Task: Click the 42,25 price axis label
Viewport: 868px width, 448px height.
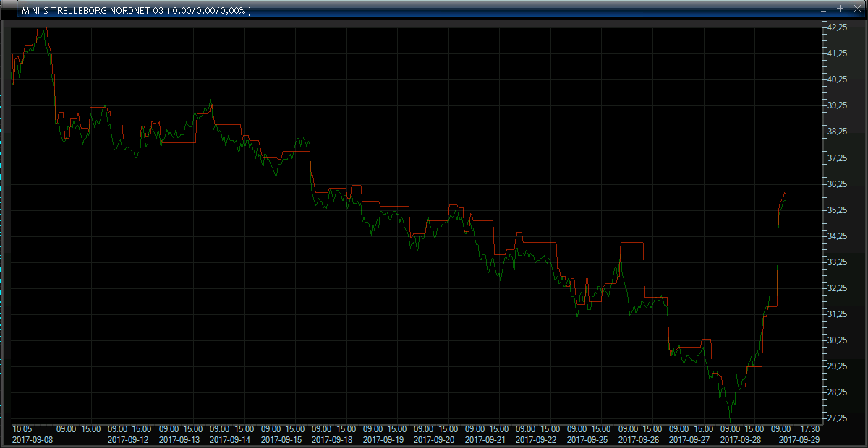Action: pos(837,27)
